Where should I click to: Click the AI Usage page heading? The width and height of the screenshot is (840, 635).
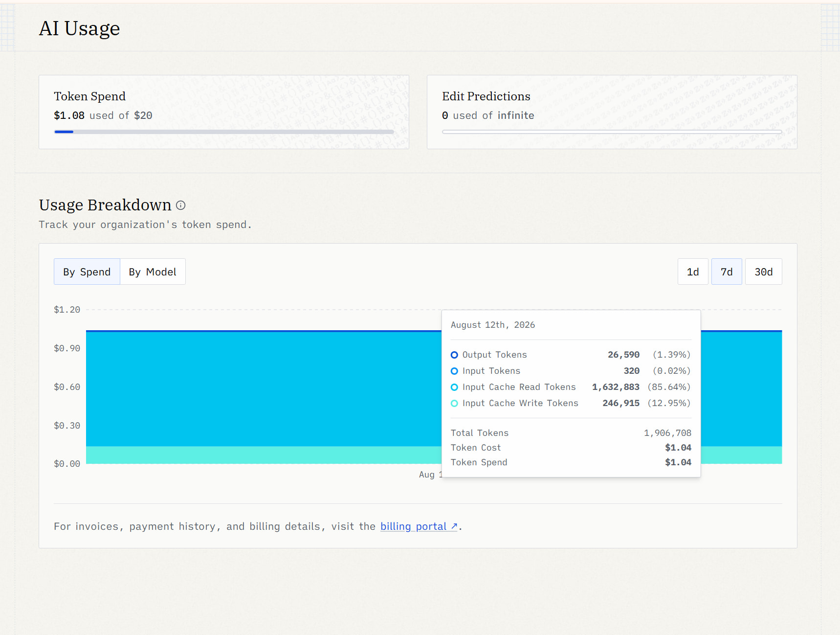[x=79, y=28]
